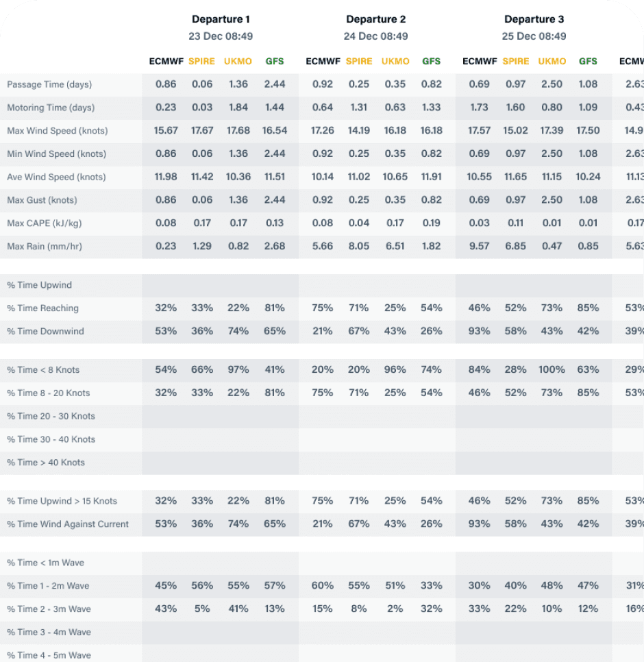Select the % Time Downwind row label
Viewport: 644px width, 662px height.
[x=45, y=332]
